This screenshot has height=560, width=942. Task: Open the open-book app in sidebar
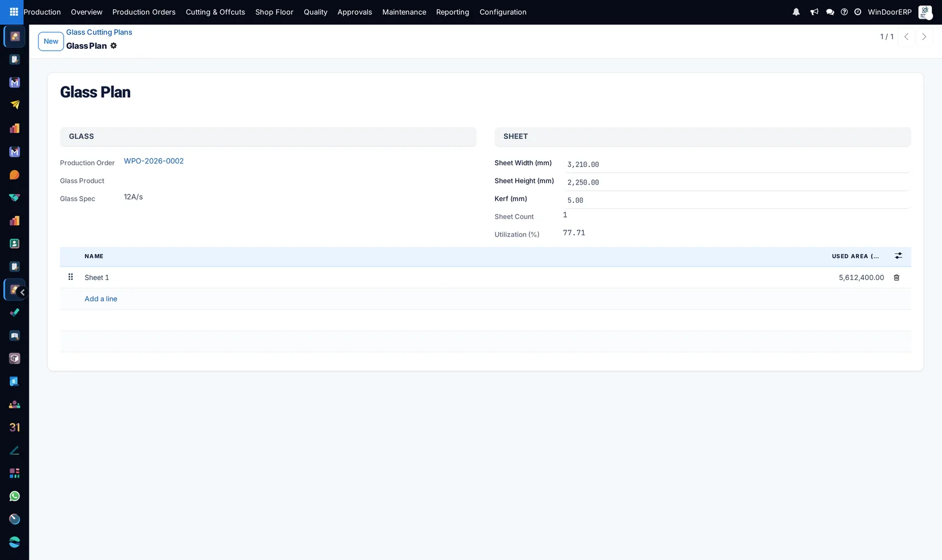pyautogui.click(x=15, y=336)
